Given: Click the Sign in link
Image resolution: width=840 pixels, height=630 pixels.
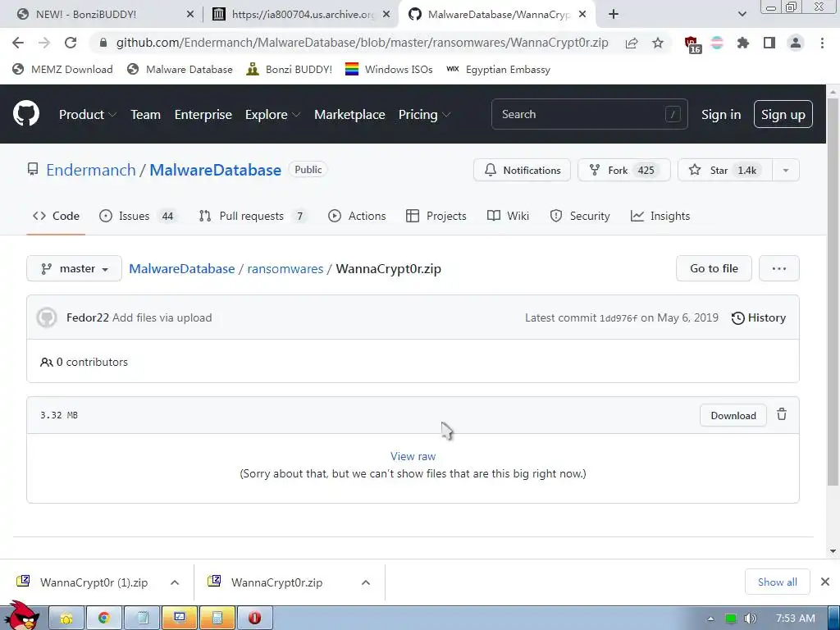Looking at the screenshot, I should pos(721,115).
